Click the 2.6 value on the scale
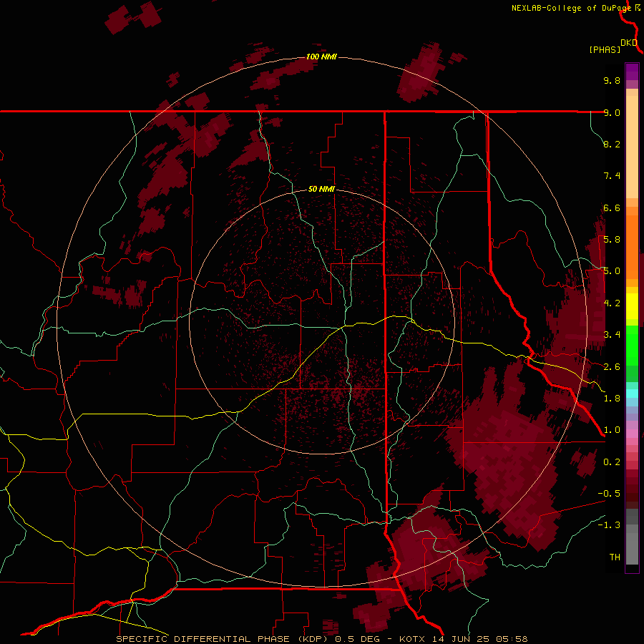This screenshot has height=644, width=644. pos(612,366)
